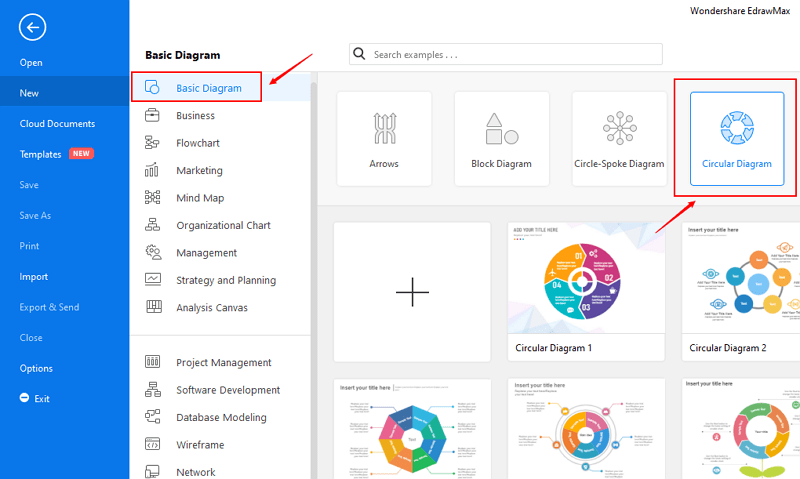Screen dimensions: 800x479
Task: Click the Arrows diagram type icon
Action: (x=385, y=128)
